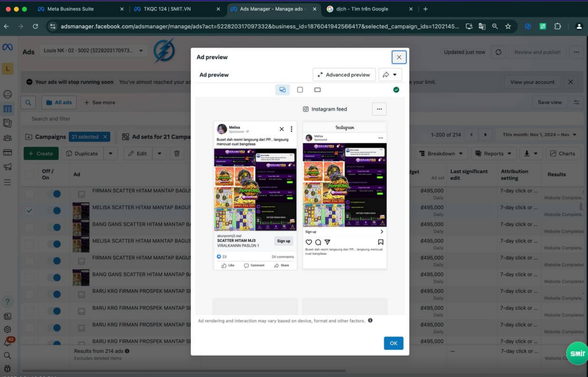Click the green Create button
The width and height of the screenshot is (588, 377).
pos(41,154)
